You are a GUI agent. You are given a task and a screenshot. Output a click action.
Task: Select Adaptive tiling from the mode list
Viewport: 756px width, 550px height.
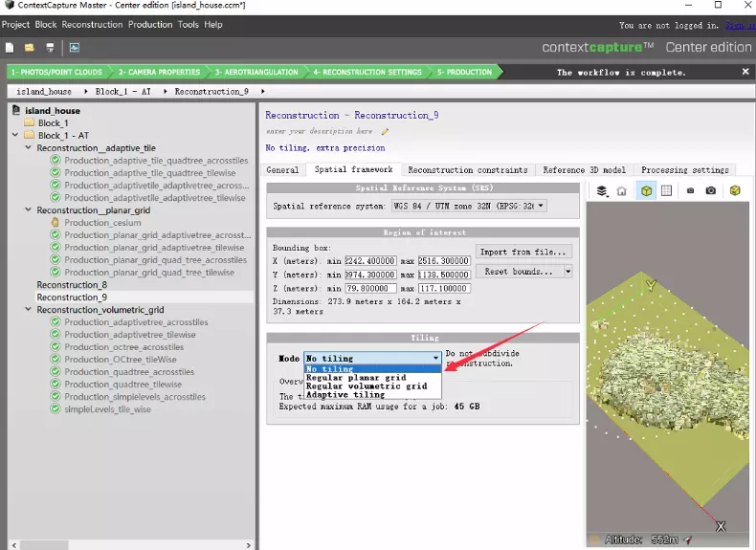click(345, 395)
